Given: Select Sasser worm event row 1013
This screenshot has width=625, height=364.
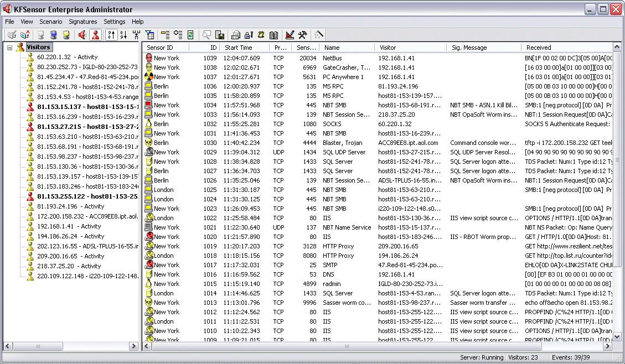Looking at the screenshot, I should click(378, 302).
